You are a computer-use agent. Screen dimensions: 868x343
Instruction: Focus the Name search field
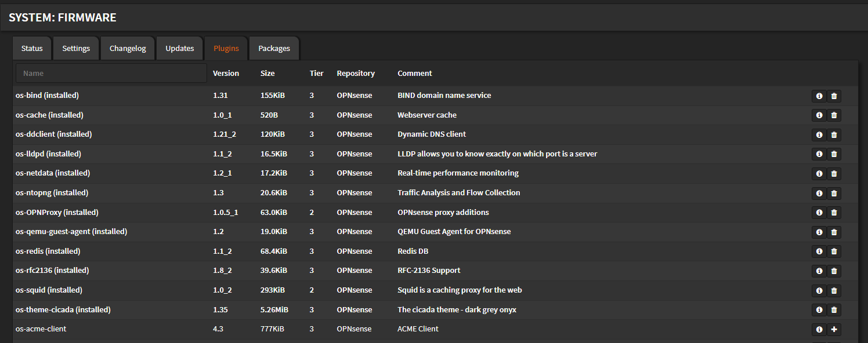111,74
